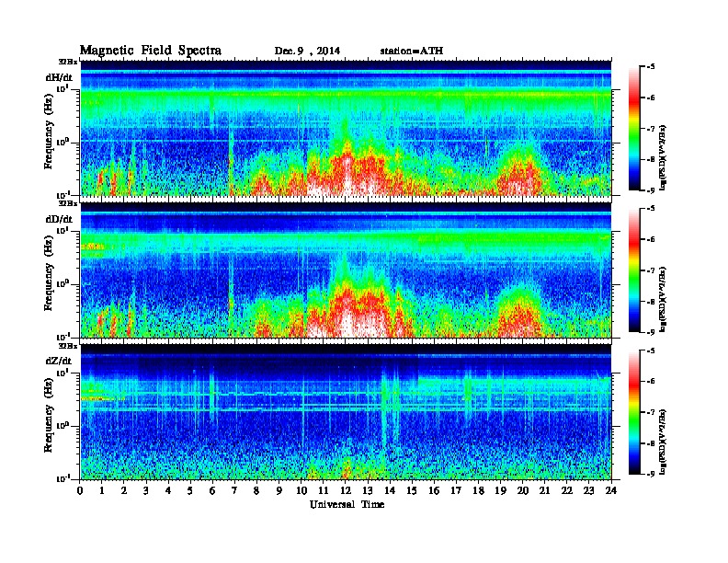The height and width of the screenshot is (563, 728).
Task: Click the dD/dt spectrogram plot
Action: coord(346,270)
